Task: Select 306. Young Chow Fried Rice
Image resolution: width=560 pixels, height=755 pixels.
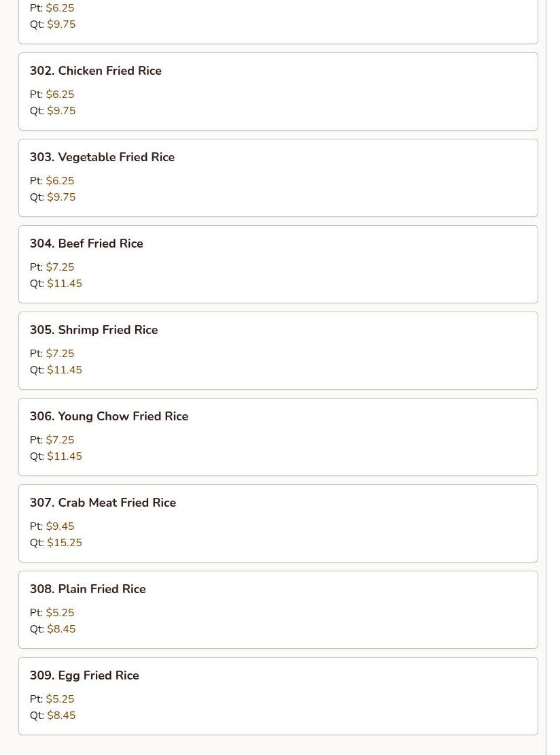Action: (x=109, y=416)
